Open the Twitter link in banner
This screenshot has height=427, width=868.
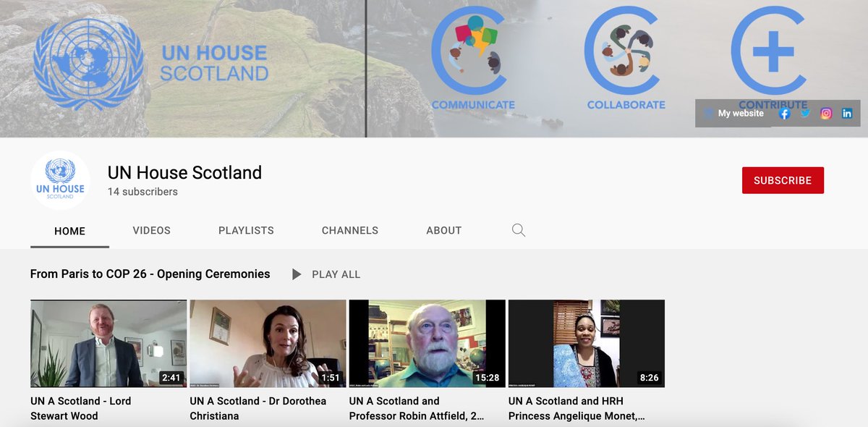click(805, 114)
